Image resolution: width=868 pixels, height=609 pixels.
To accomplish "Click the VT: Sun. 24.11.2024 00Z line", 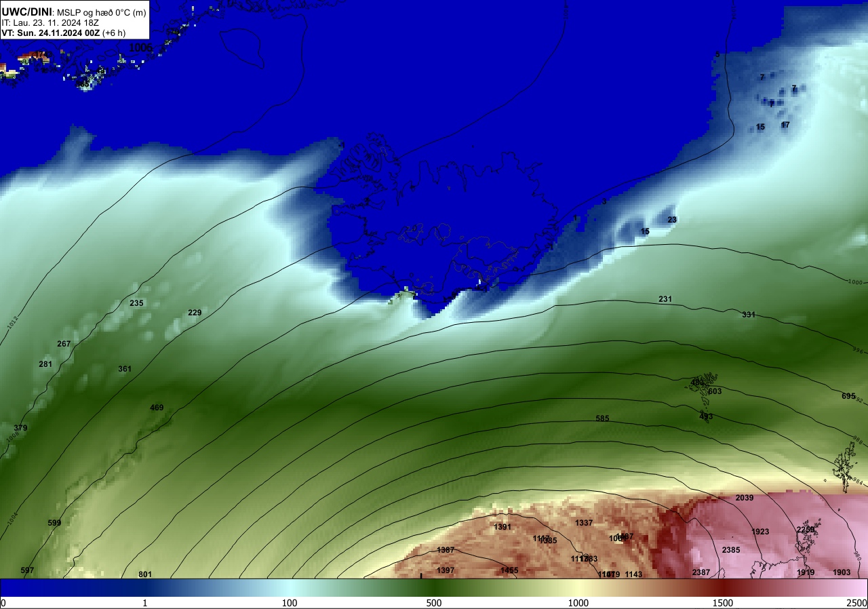I will click(x=63, y=33).
